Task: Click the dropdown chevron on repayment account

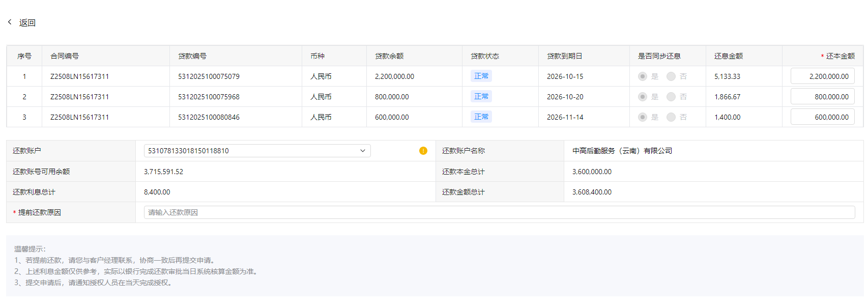Action: point(363,151)
